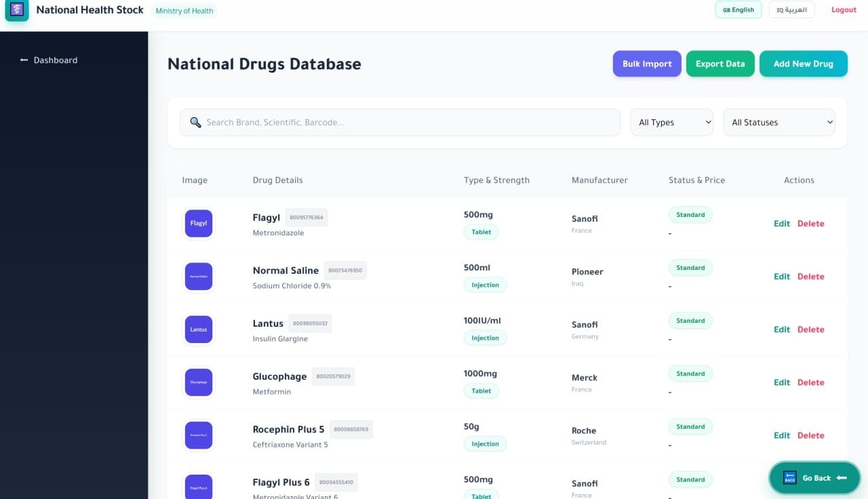The image size is (868, 499).
Task: Return to Dashboard from sidebar
Action: (49, 60)
